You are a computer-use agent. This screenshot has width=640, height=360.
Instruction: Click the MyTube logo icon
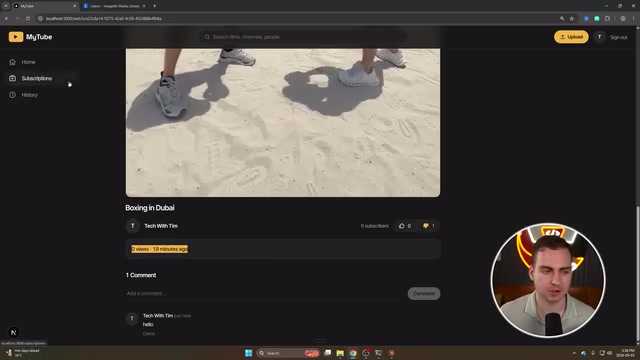tap(16, 37)
